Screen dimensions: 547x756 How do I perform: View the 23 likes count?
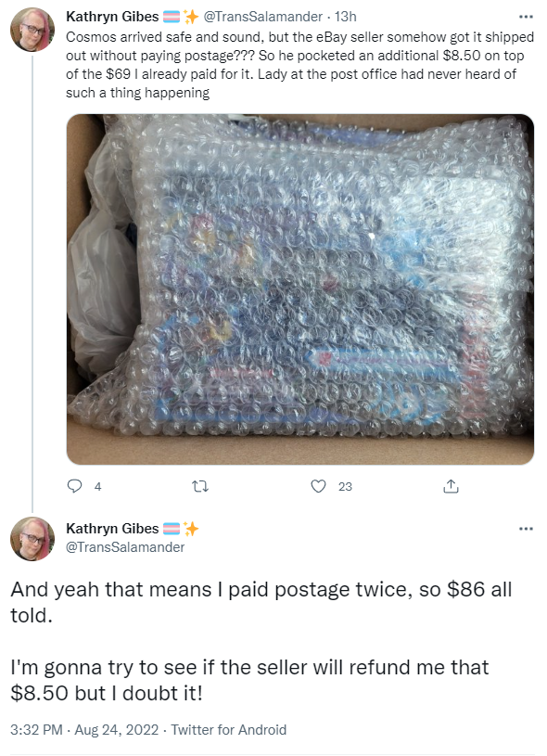[345, 486]
